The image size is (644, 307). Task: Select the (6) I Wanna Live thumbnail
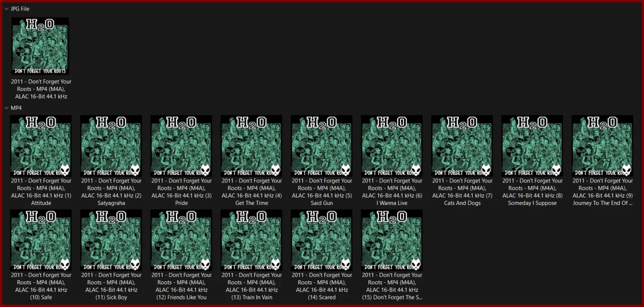point(392,146)
